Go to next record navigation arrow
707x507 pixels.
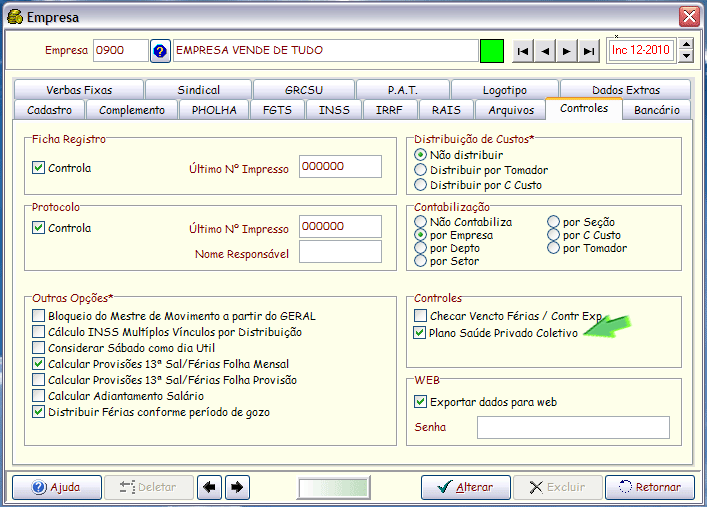click(x=567, y=51)
